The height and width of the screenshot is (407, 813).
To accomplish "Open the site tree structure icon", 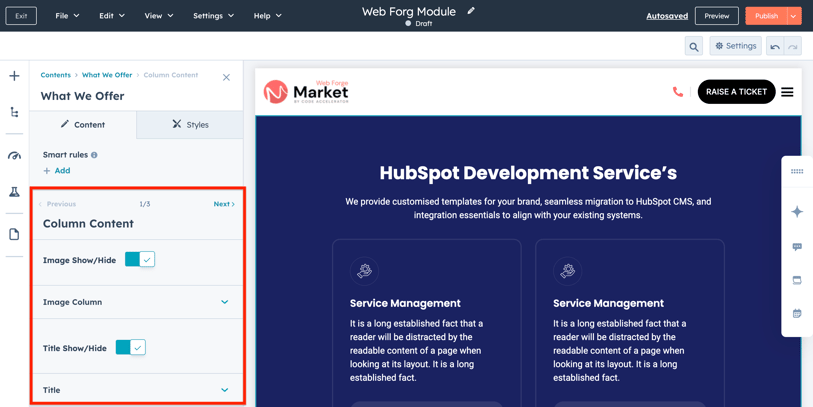I will point(14,113).
